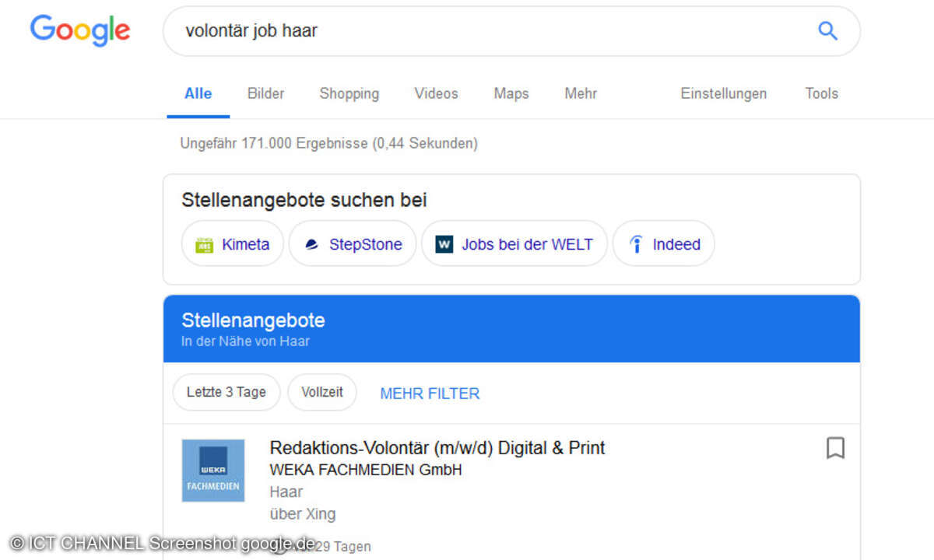Open MEHR FILTER options

[430, 394]
